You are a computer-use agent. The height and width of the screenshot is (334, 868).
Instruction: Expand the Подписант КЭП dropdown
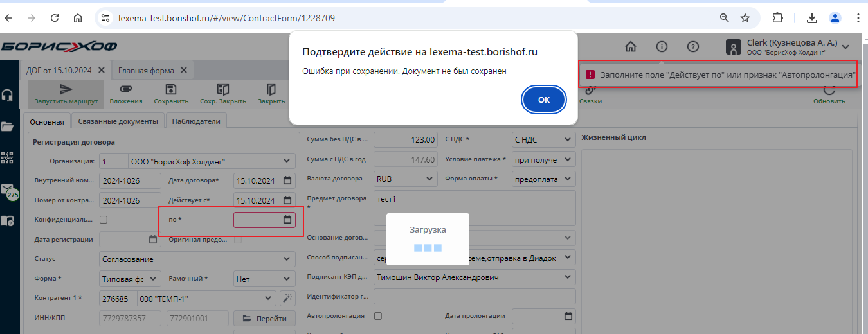(568, 277)
